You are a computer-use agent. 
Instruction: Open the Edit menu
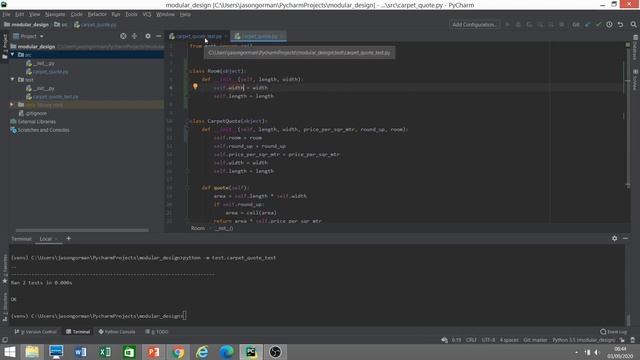(x=19, y=14)
